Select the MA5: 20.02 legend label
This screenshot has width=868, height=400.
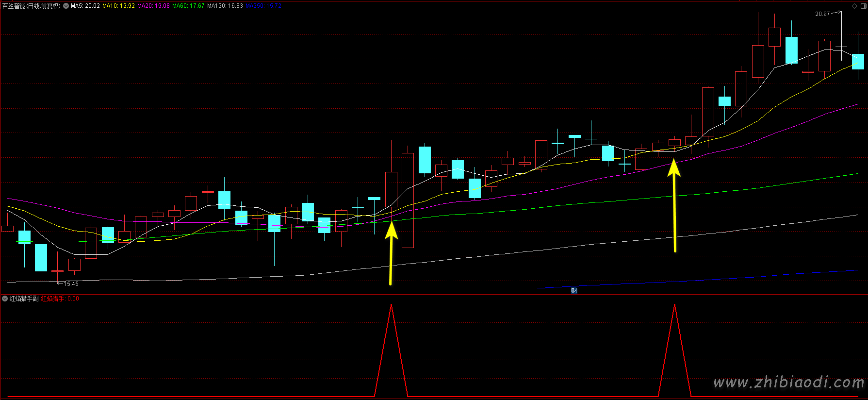point(85,6)
